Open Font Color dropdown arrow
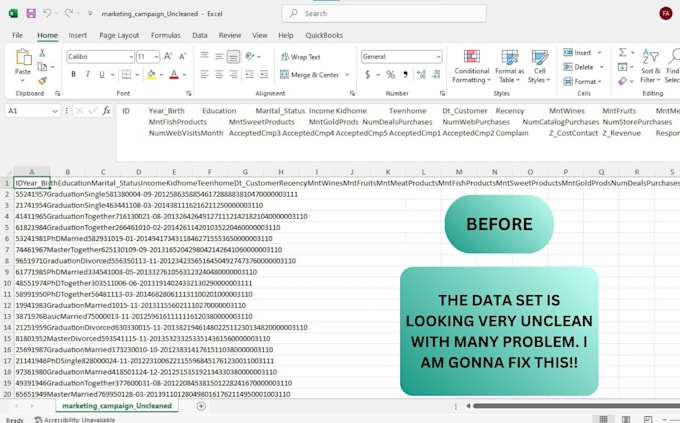Image resolution: width=680 pixels, height=423 pixels. pyautogui.click(x=184, y=75)
